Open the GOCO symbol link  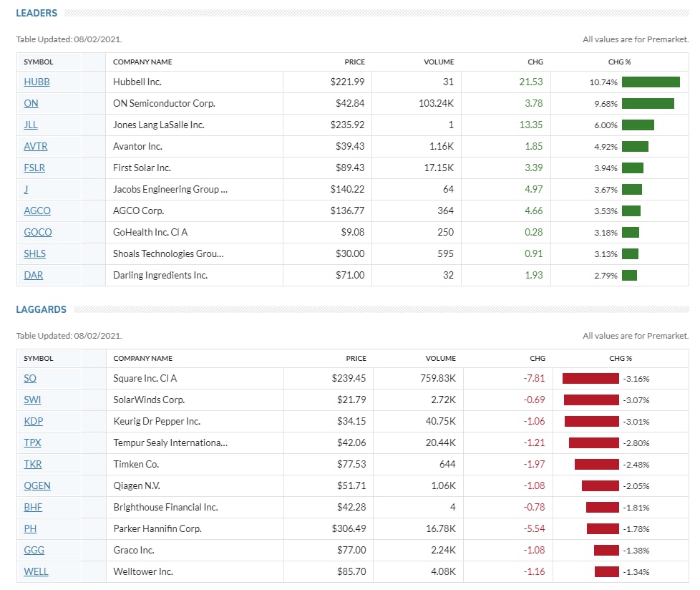(x=38, y=232)
